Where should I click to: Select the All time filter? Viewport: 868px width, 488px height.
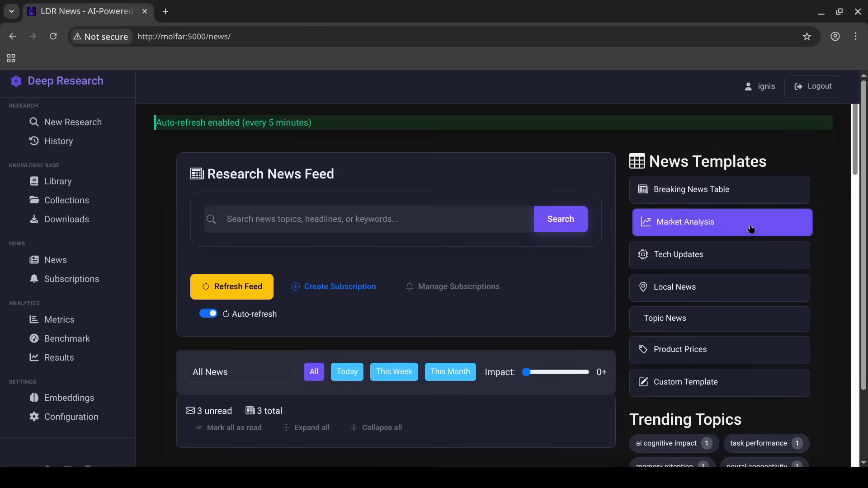point(314,372)
